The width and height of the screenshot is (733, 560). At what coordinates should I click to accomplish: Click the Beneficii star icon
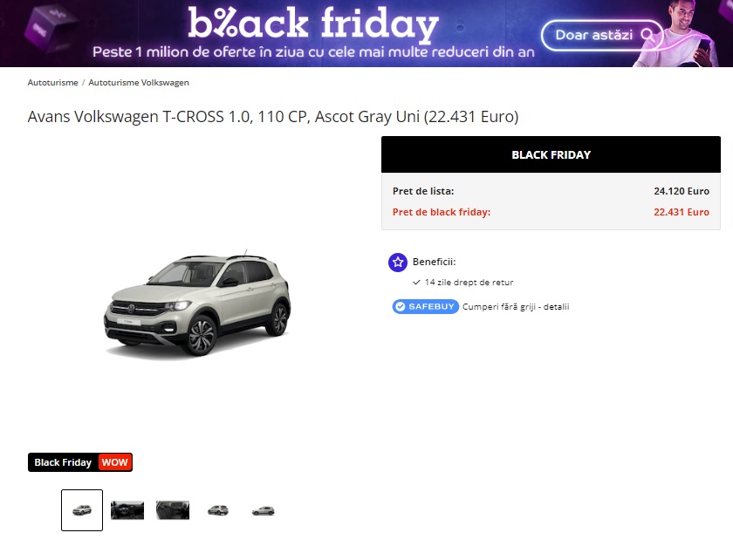(x=397, y=263)
